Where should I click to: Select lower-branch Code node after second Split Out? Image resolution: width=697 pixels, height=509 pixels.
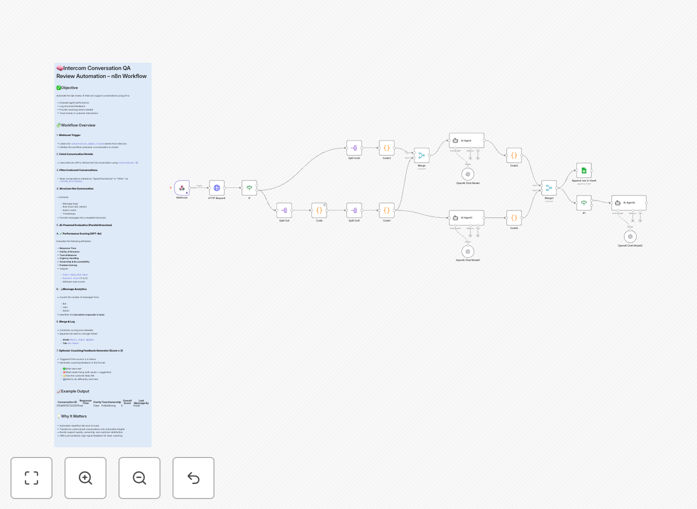pos(387,210)
